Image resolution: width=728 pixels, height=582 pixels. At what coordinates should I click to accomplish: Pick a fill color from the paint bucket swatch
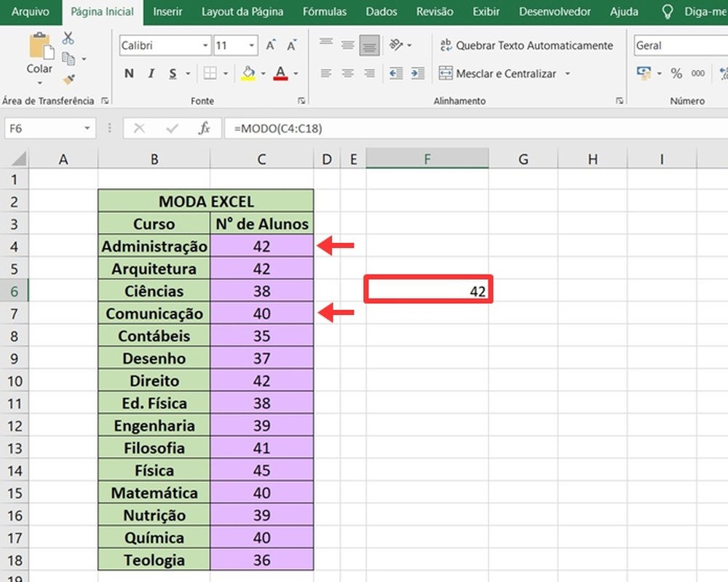(x=248, y=73)
